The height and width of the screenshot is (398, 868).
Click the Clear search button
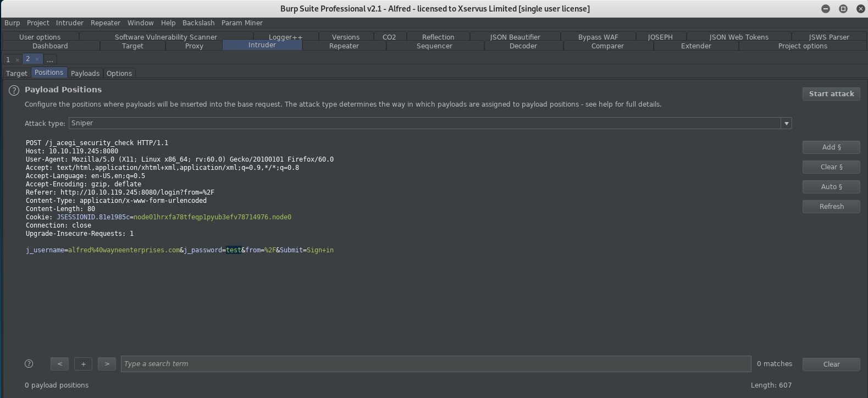[x=831, y=364]
